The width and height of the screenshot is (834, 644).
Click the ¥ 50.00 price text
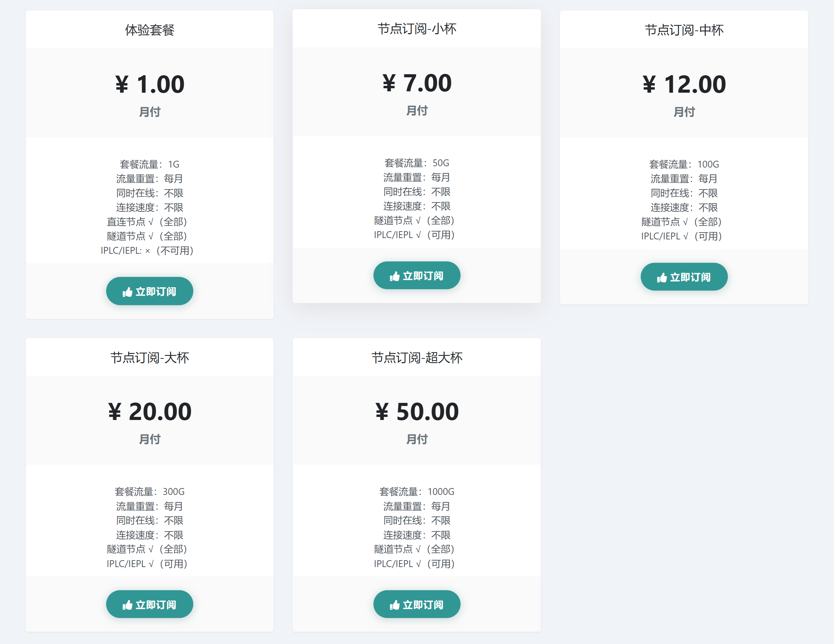click(417, 412)
